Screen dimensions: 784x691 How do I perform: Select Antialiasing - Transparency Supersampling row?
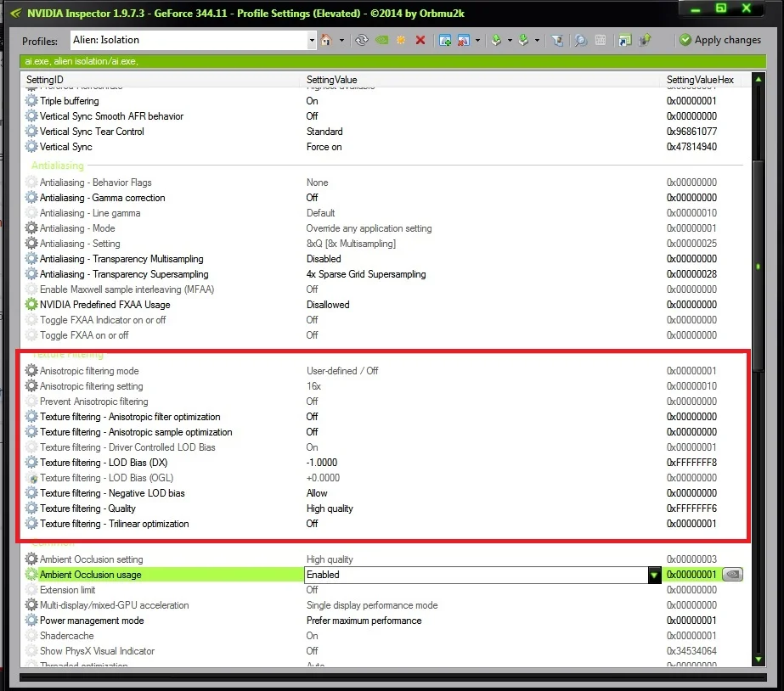click(x=386, y=274)
